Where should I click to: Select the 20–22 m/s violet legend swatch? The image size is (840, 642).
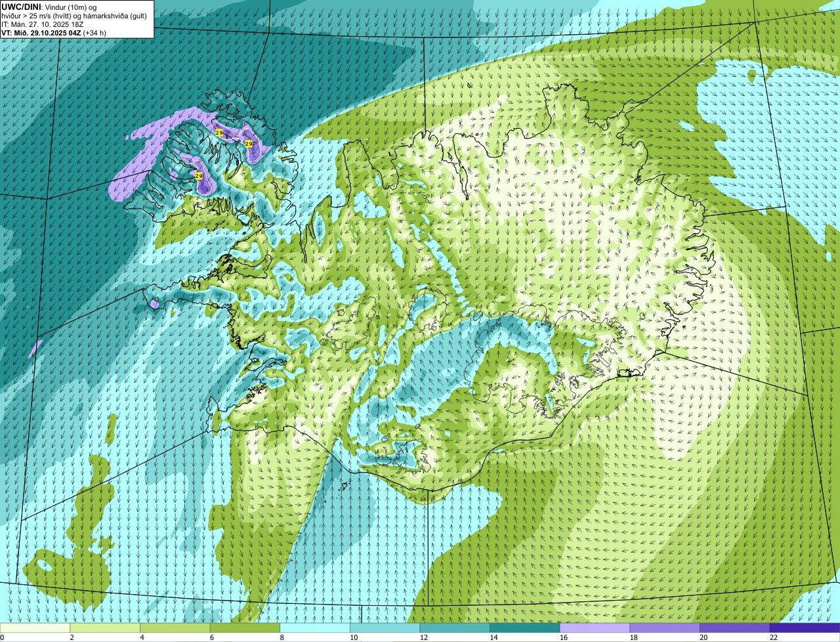(735, 628)
